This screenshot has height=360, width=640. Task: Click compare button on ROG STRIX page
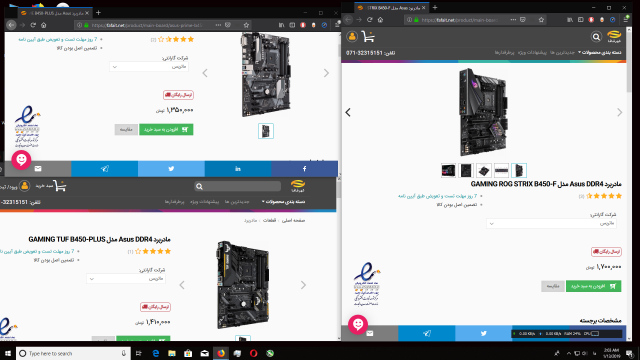tap(553, 286)
